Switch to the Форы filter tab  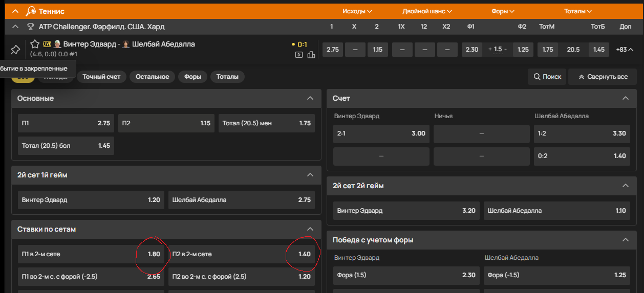click(192, 77)
